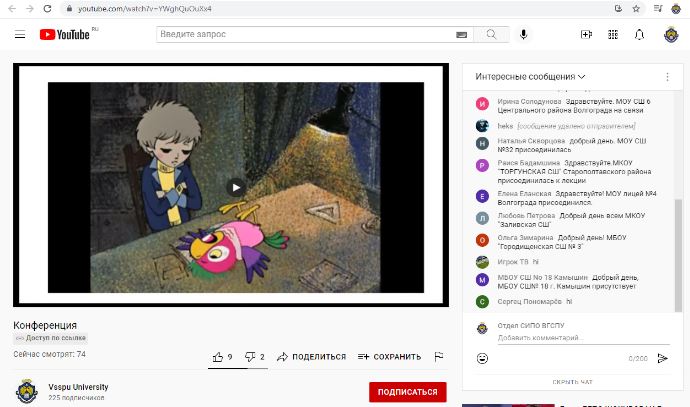
Task: Open the YouTube apps grid icon
Action: 613,34
